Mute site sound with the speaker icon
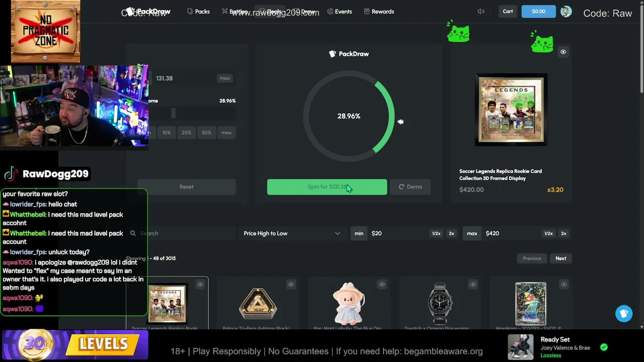 tap(481, 12)
